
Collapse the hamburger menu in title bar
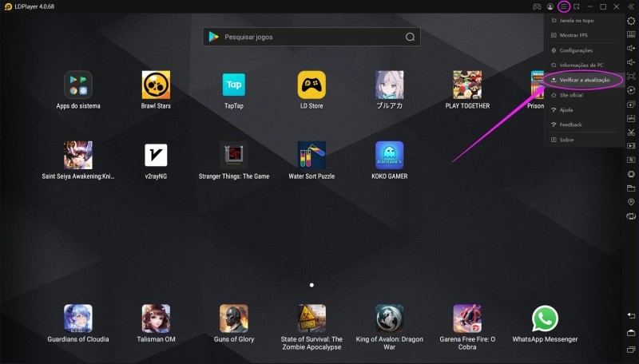[x=563, y=6]
